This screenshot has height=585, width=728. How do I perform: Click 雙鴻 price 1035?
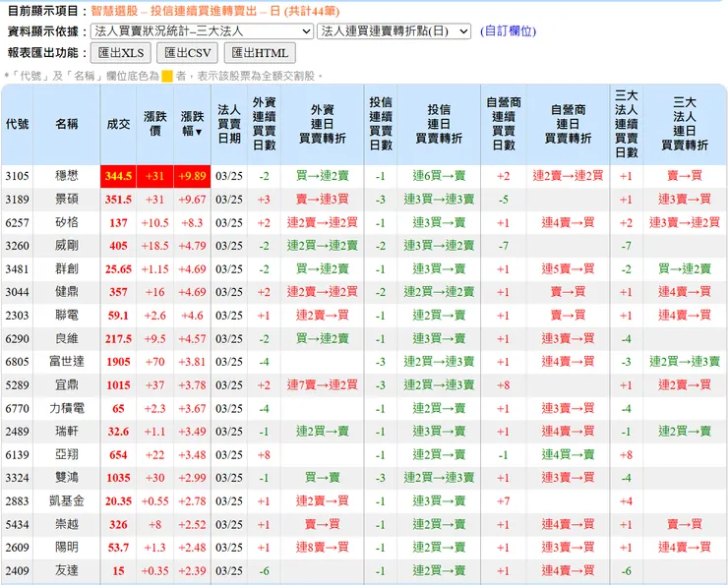pyautogui.click(x=118, y=478)
